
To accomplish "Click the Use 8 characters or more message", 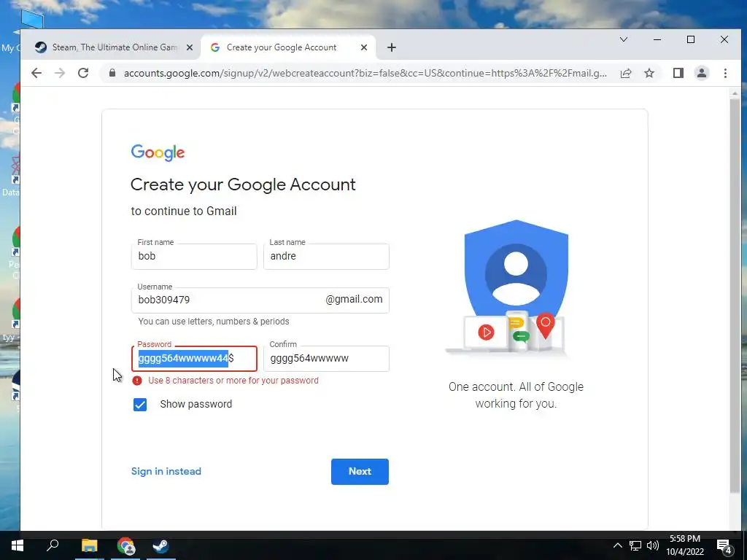I will click(x=233, y=381).
